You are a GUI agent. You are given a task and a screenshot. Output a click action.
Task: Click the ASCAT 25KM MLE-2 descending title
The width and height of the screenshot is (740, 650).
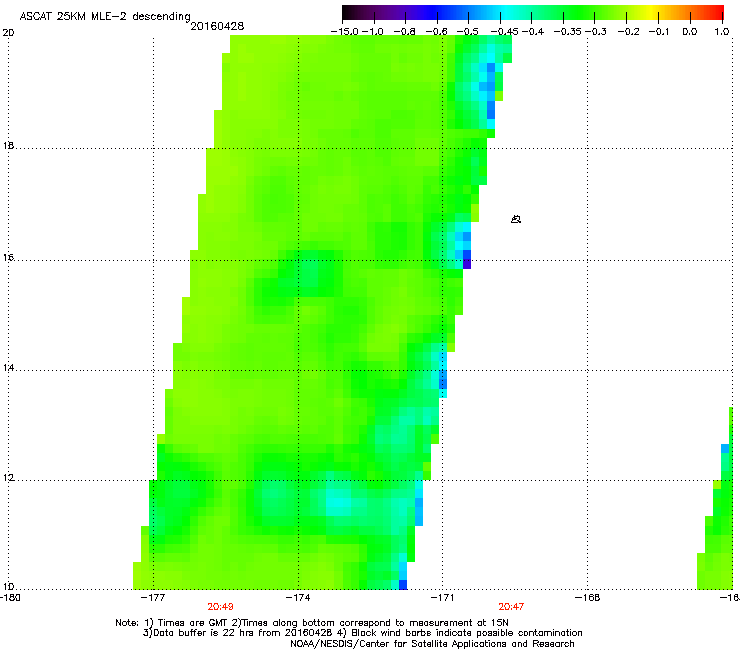pyautogui.click(x=105, y=16)
